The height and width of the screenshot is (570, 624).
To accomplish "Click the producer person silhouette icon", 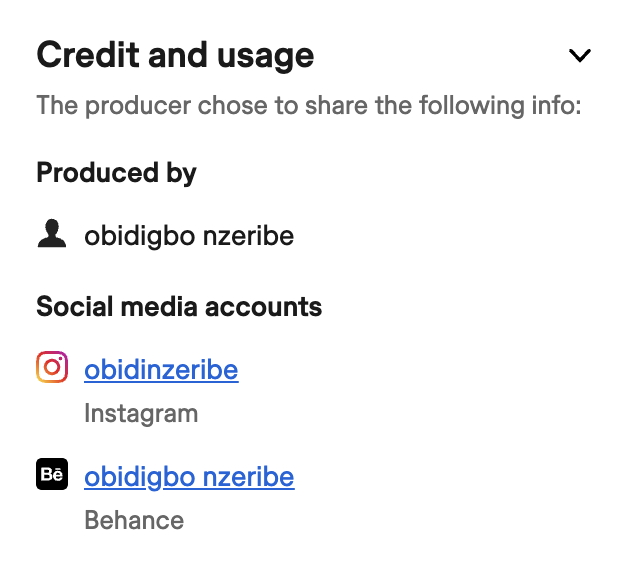I will pyautogui.click(x=52, y=235).
